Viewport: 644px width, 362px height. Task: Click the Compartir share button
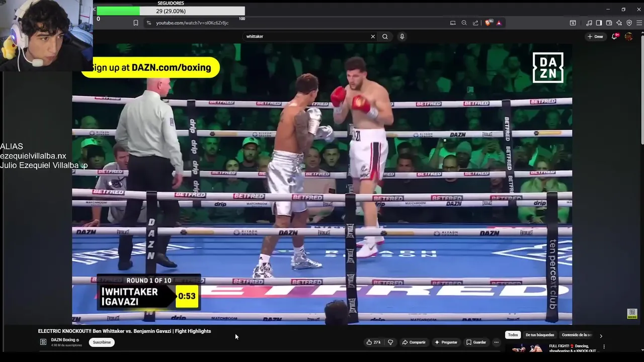pyautogui.click(x=414, y=342)
